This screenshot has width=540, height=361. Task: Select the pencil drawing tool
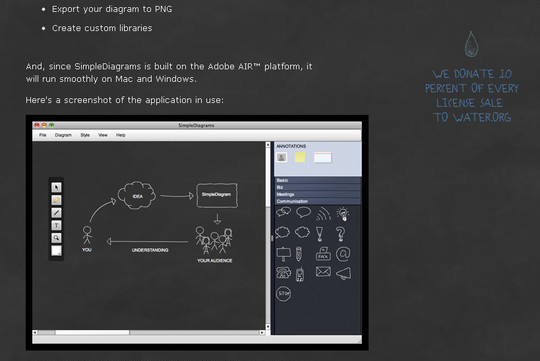pos(56,200)
